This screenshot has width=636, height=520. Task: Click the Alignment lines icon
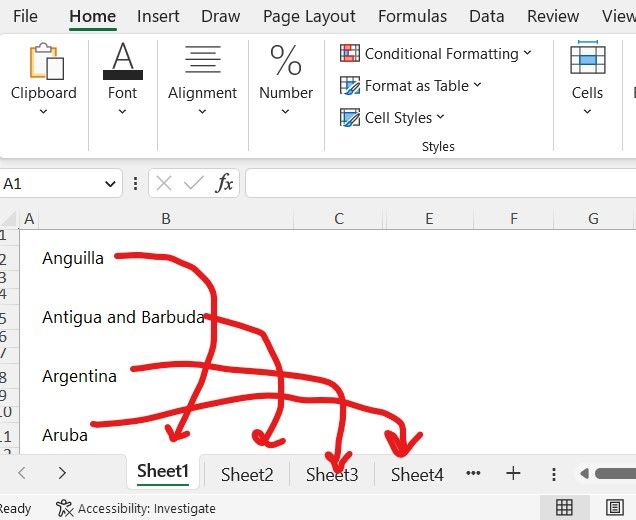coord(203,59)
